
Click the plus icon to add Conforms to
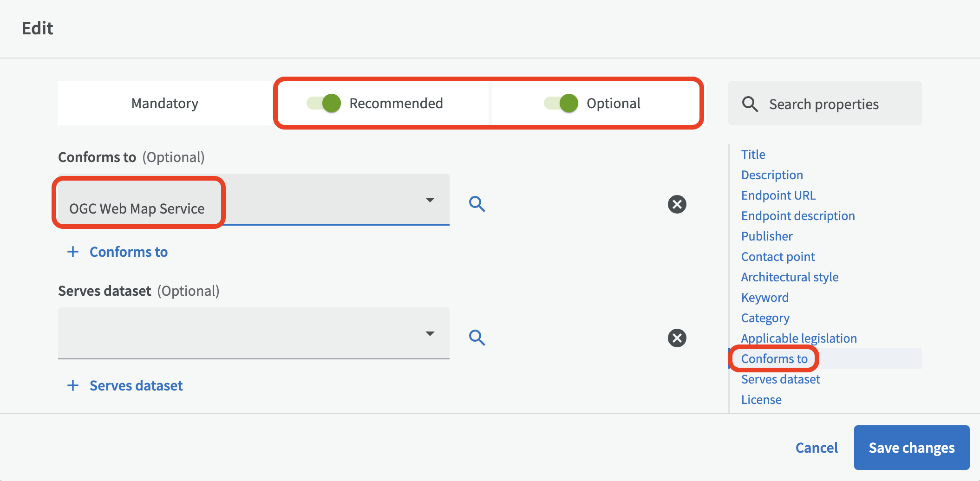click(x=73, y=252)
